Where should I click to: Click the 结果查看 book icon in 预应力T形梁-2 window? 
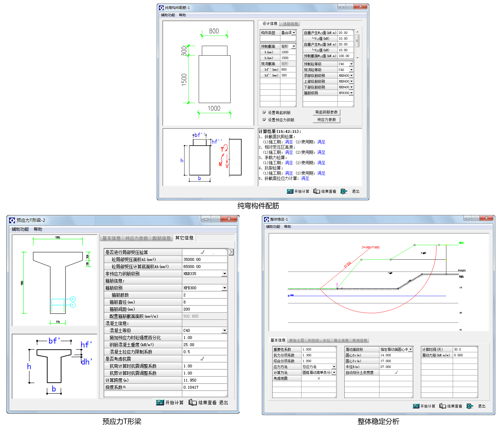(x=193, y=402)
